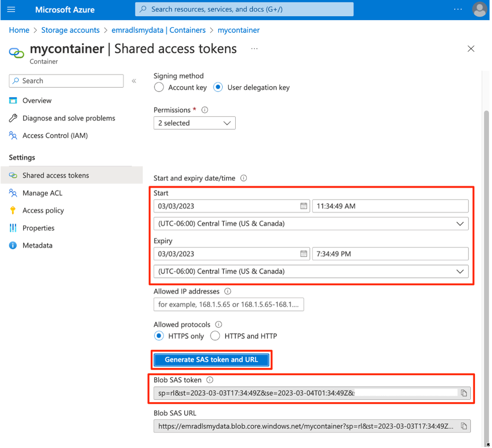Open more options ellipsis beside page title
The height and width of the screenshot is (448, 492).
point(254,49)
